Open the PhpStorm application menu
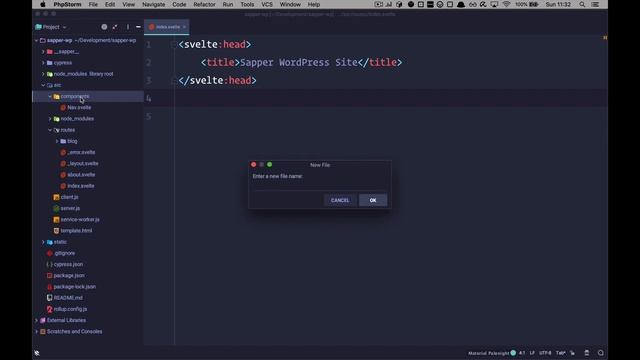The image size is (640, 360). pyautogui.click(x=67, y=4)
